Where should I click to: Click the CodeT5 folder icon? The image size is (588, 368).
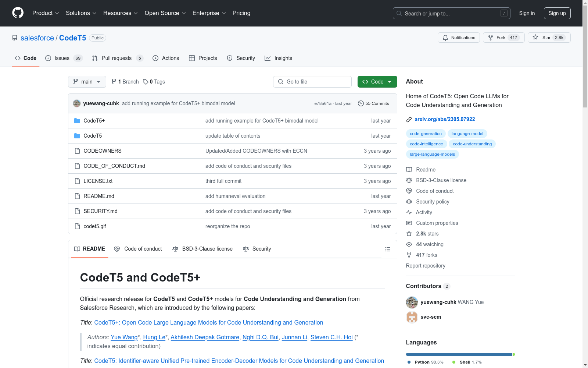pos(77,136)
